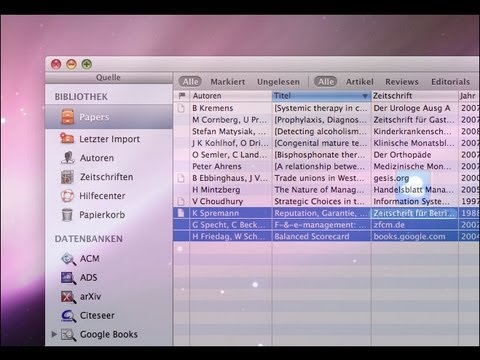
Task: Select the Google Books database icon
Action: (68, 334)
